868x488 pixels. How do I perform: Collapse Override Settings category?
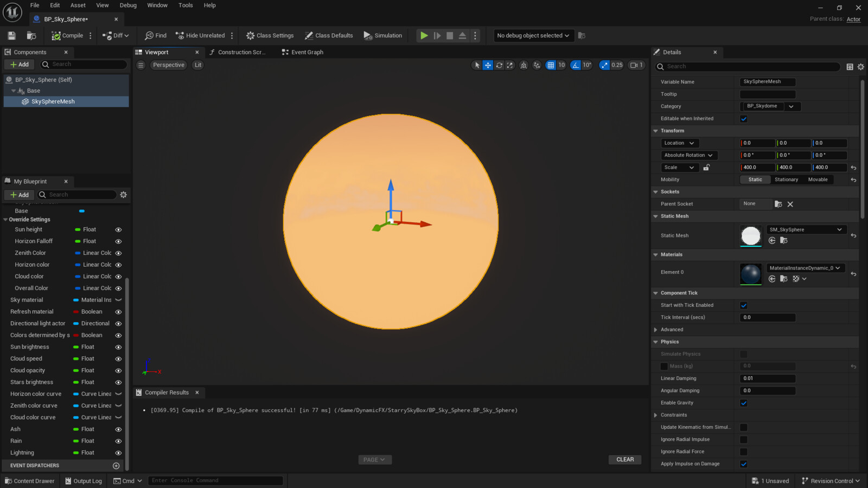coord(5,220)
